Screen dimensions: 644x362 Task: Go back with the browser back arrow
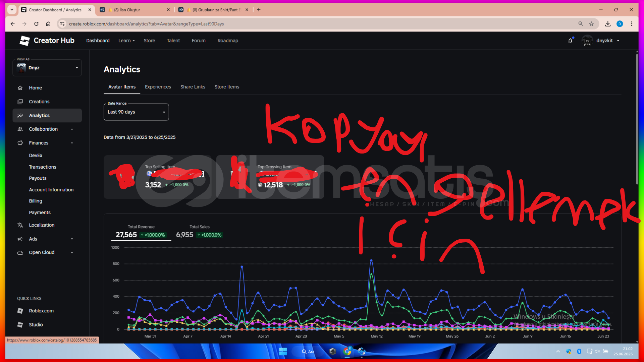(12, 24)
